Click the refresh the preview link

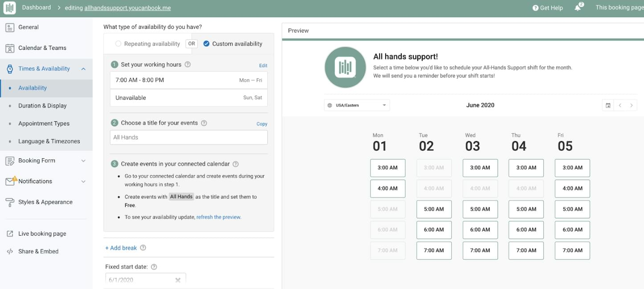[x=218, y=217]
